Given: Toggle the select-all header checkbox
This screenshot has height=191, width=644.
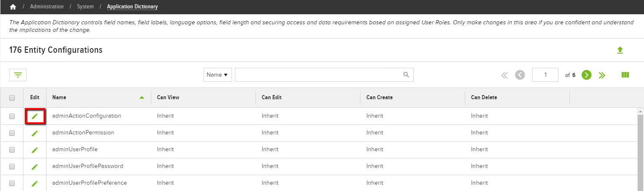Looking at the screenshot, I should point(12,98).
